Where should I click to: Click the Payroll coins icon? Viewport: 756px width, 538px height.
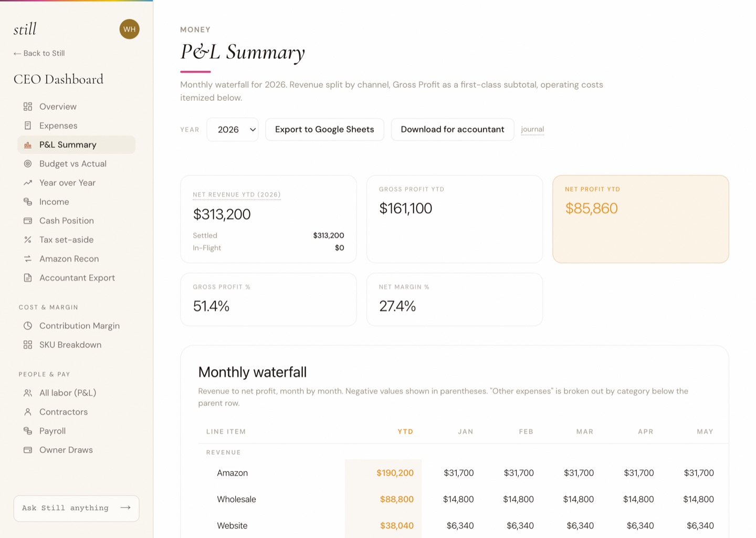click(28, 431)
